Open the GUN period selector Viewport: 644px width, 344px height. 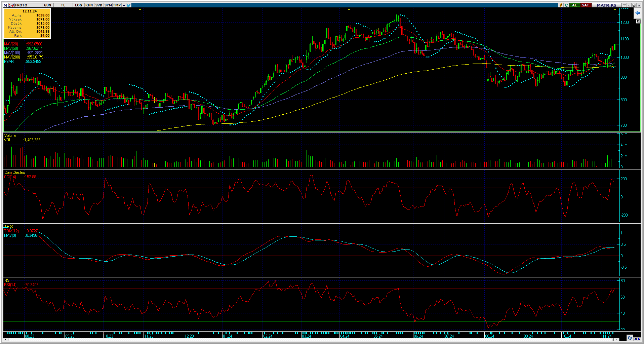(x=48, y=5)
